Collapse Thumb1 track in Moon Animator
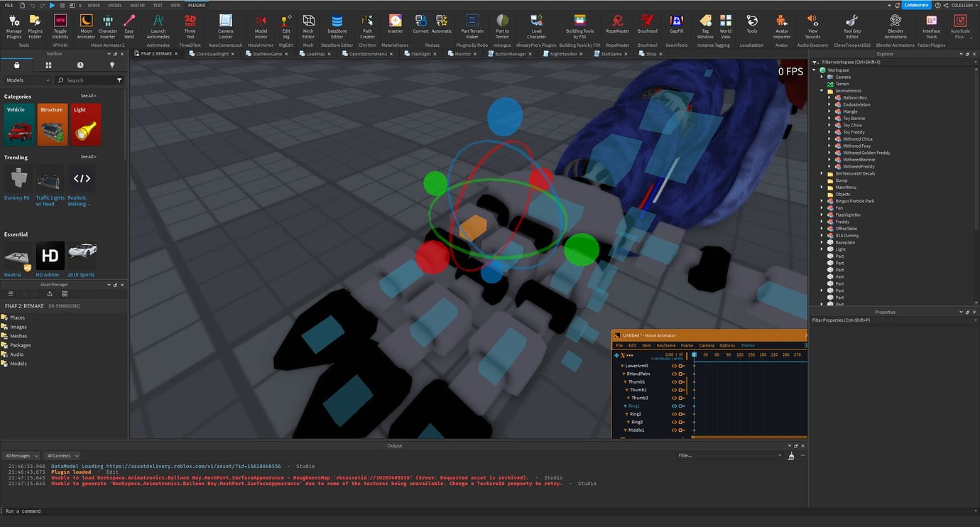This screenshot has width=980, height=527. point(626,382)
